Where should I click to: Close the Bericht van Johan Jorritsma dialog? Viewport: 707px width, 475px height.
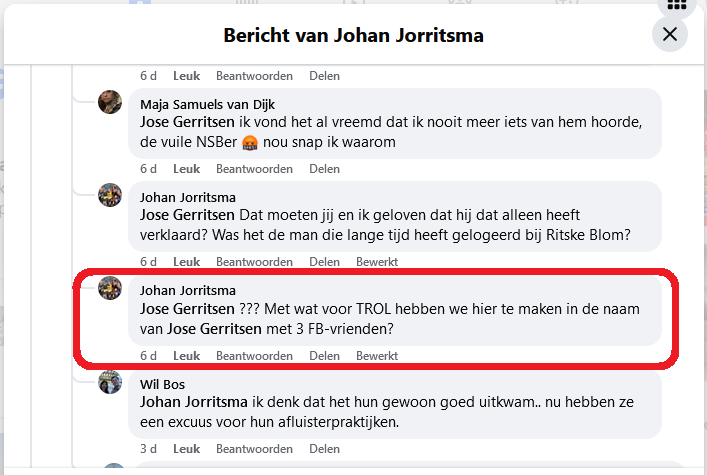[x=669, y=35]
